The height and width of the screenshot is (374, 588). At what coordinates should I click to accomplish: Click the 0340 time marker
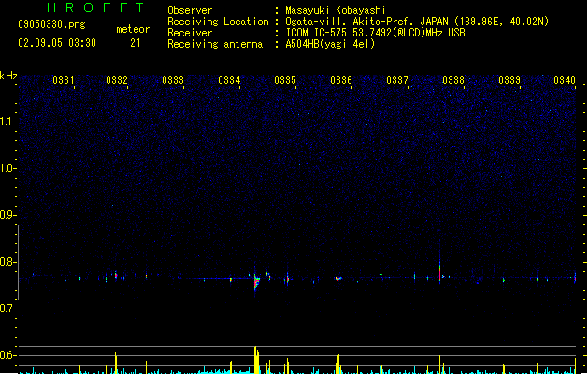click(x=565, y=80)
